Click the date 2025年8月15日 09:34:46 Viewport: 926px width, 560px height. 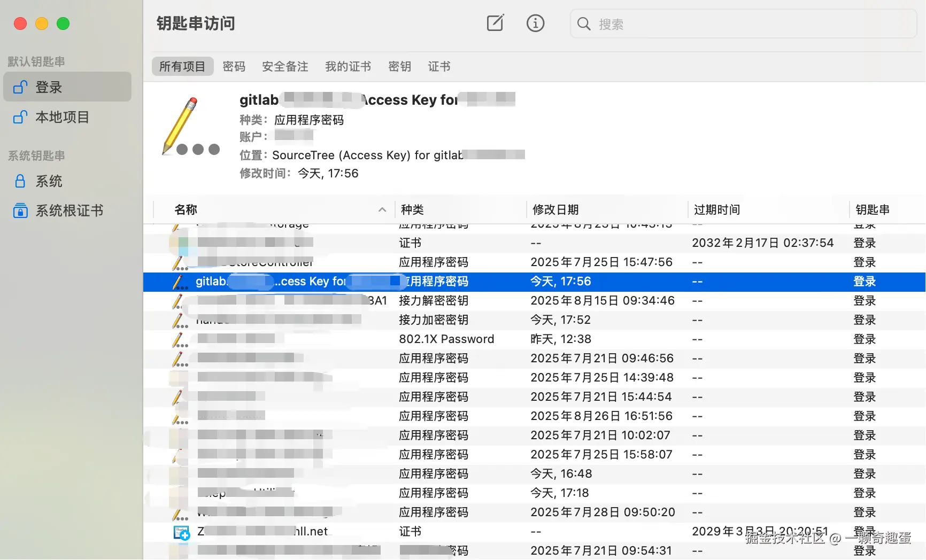[603, 301]
